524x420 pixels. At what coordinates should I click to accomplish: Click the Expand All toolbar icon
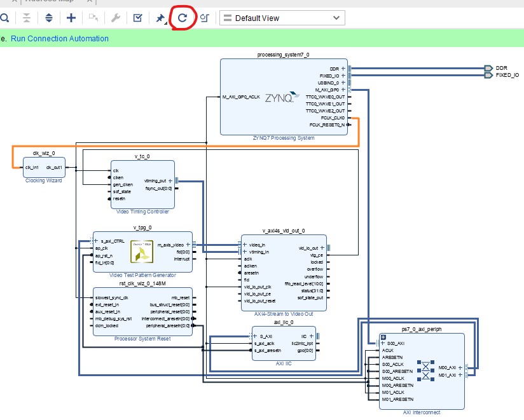pyautogui.click(x=48, y=18)
